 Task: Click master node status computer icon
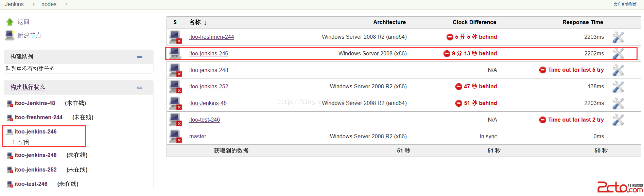(x=176, y=137)
